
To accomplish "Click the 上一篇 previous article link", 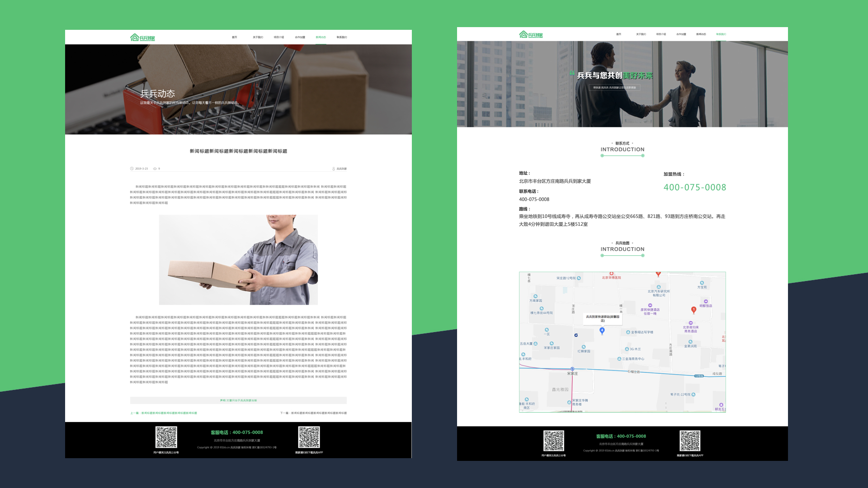I will click(x=164, y=413).
